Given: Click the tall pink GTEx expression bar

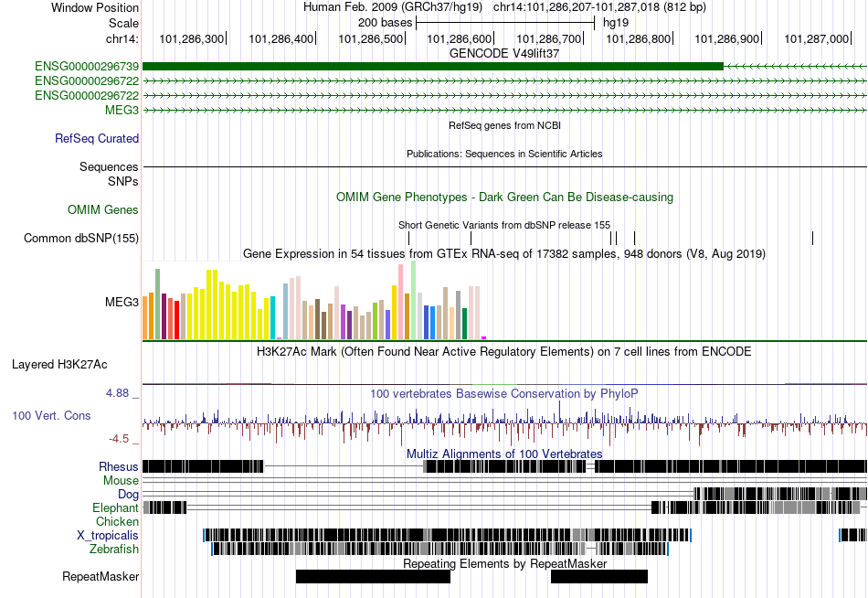Looking at the screenshot, I should point(401,302).
